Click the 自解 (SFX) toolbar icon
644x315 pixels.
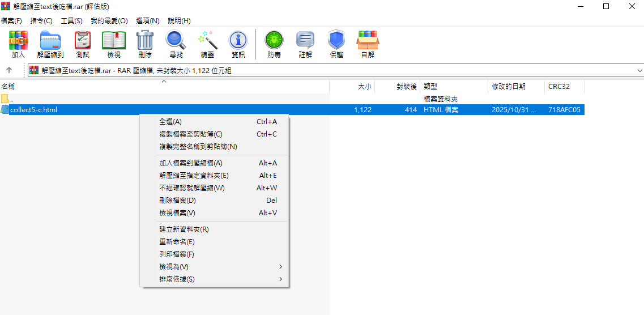368,44
